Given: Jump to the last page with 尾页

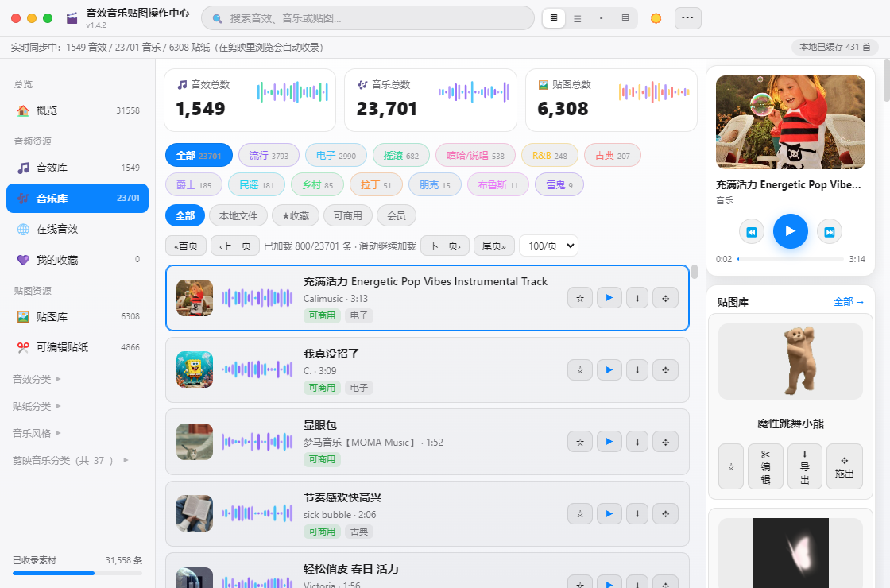Looking at the screenshot, I should (x=493, y=246).
